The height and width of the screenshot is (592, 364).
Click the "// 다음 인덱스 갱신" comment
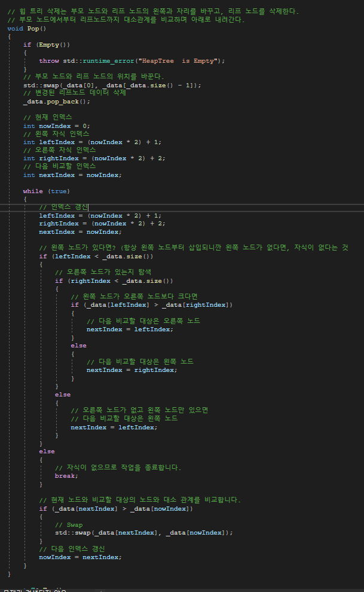coord(72,549)
